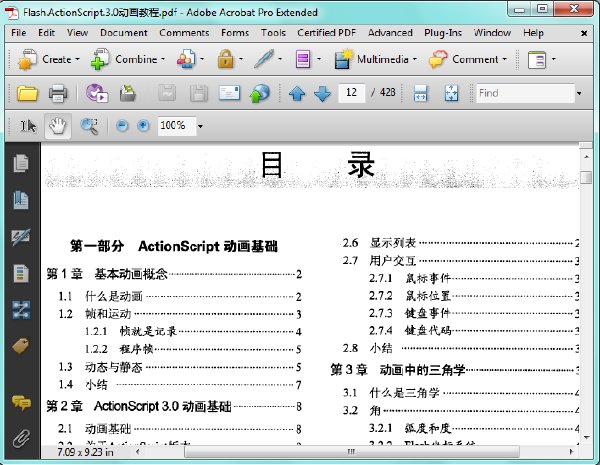
Task: Open the Pages panel in the sidebar
Action: click(21, 163)
